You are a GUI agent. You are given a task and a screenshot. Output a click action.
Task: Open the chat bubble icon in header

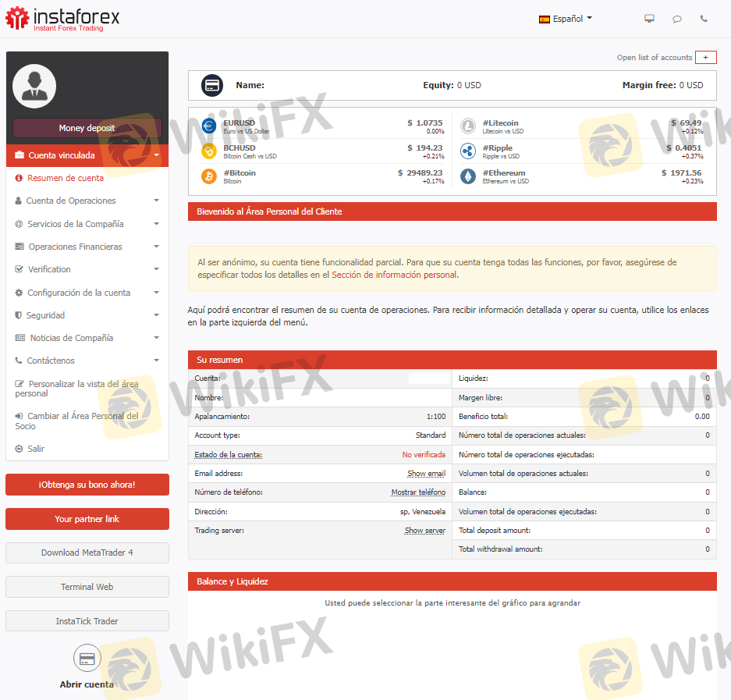677,19
